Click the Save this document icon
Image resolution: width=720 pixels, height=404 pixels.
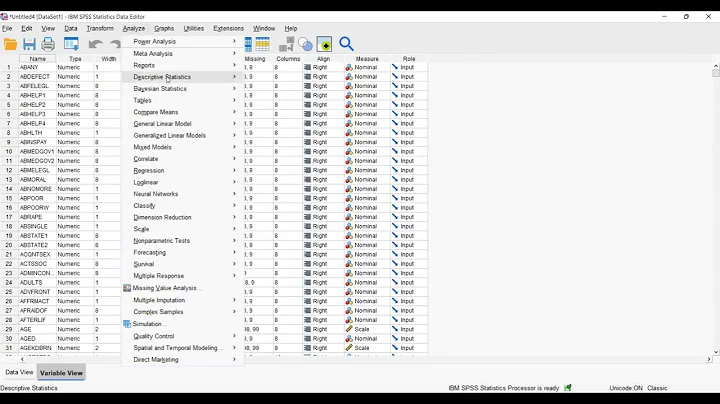pos(29,45)
